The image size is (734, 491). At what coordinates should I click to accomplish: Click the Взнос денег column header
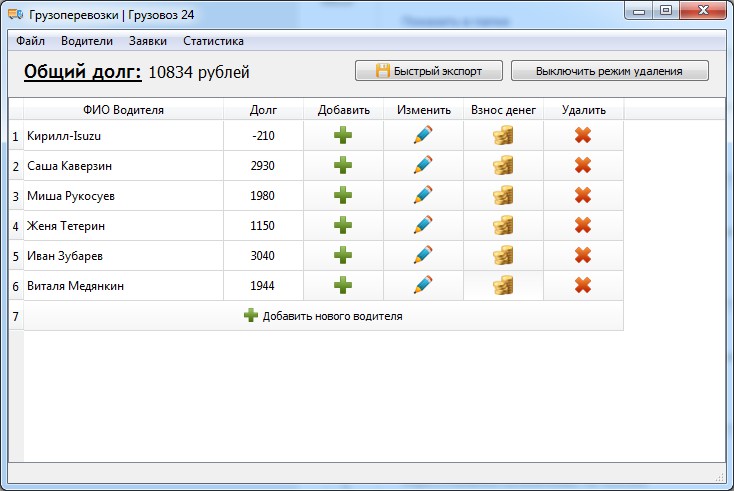tap(503, 110)
